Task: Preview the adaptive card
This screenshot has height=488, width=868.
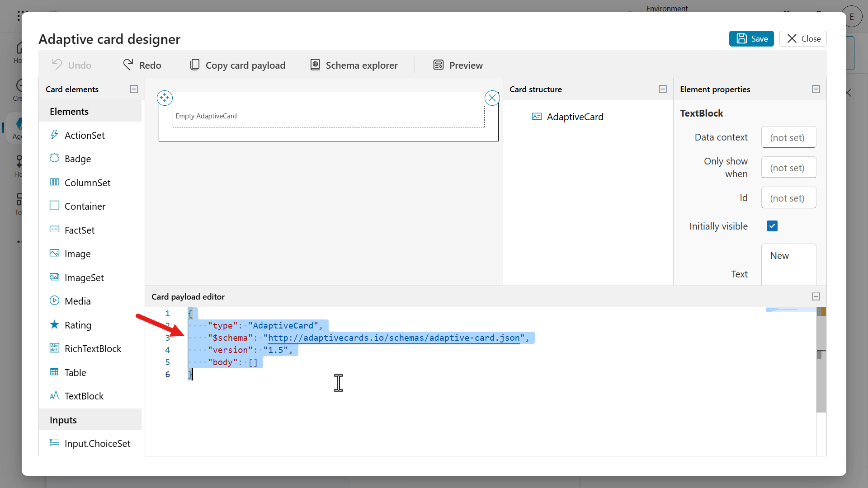Action: pyautogui.click(x=458, y=65)
